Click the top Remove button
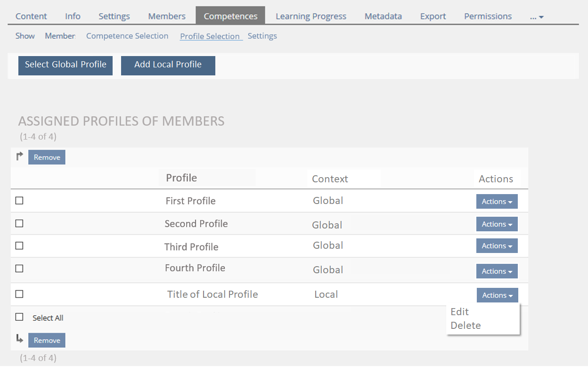 click(47, 157)
